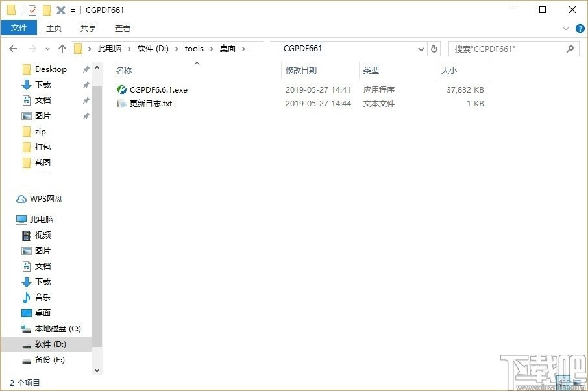This screenshot has width=588, height=391.
Task: Open address bar history dropdown
Action: point(421,49)
